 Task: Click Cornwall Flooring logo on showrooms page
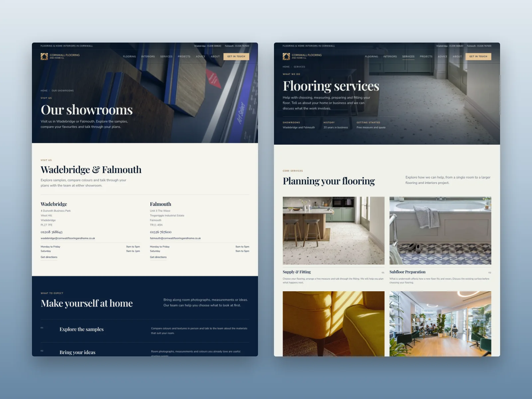click(60, 56)
